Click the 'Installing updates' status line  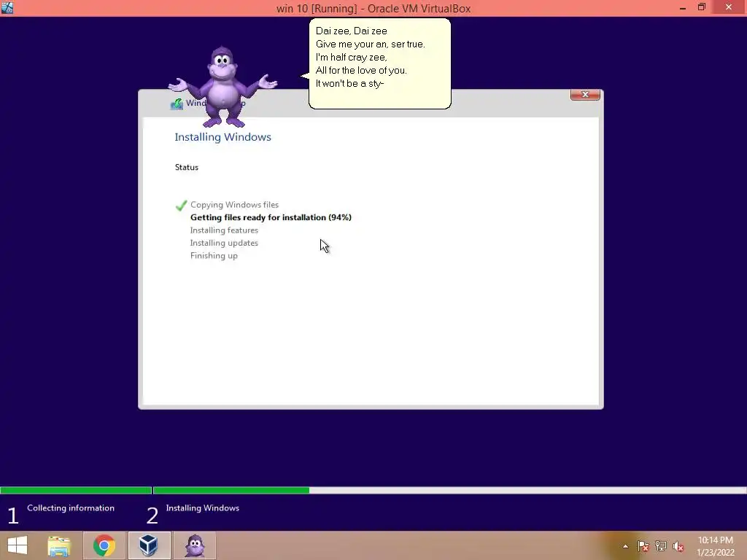[x=224, y=243]
